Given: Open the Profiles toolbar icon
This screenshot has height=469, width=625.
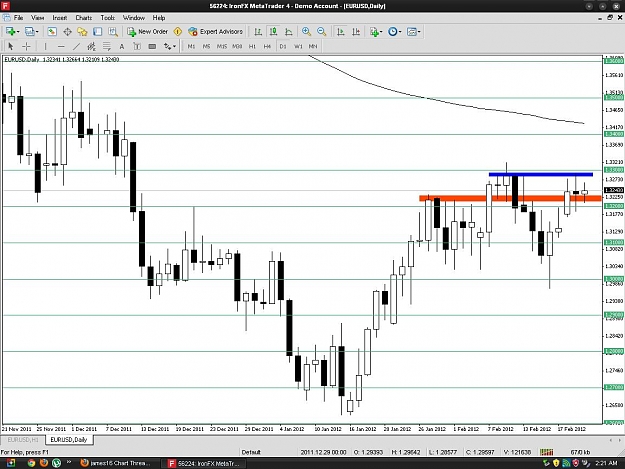Looking at the screenshot, I should (29, 31).
